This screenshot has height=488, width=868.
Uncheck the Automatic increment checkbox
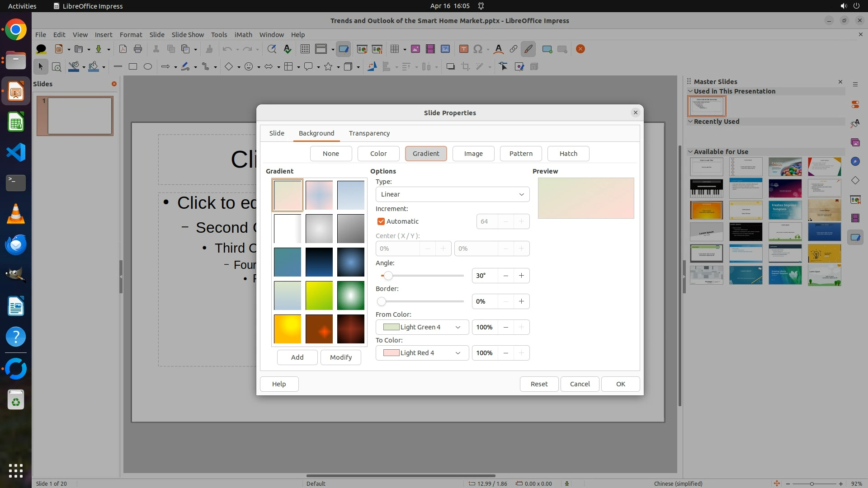click(x=381, y=221)
